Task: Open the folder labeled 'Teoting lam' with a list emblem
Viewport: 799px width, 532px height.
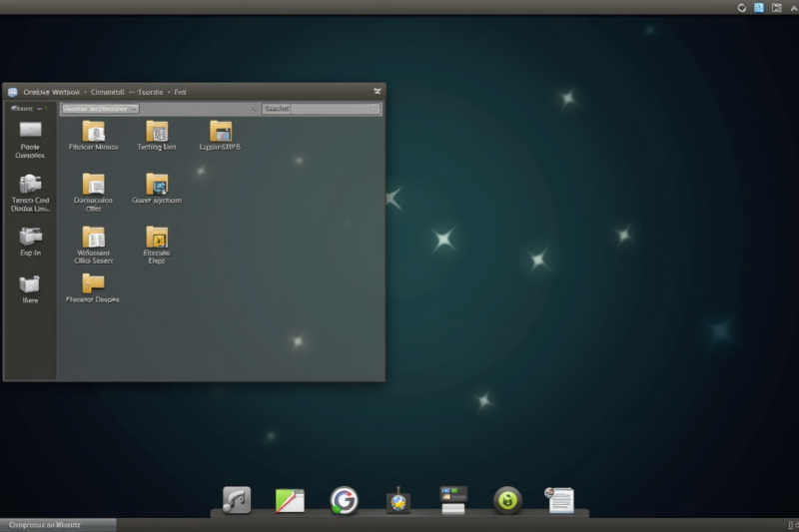Action: 157,131
